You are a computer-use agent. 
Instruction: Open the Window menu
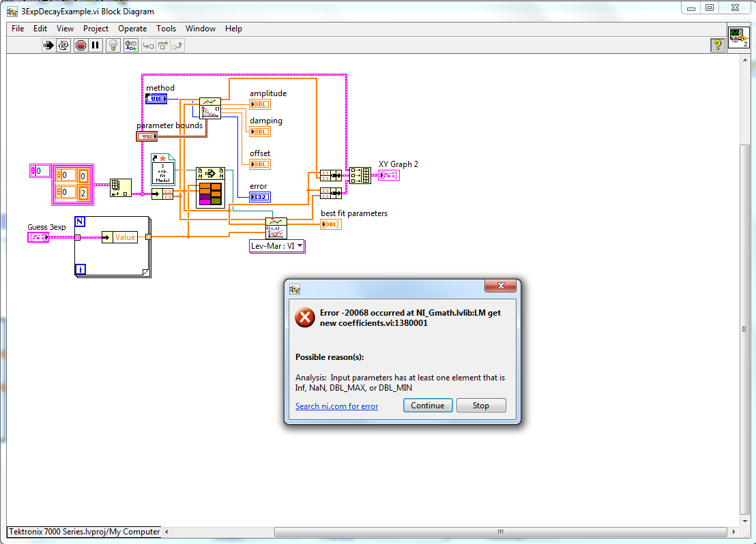click(201, 29)
